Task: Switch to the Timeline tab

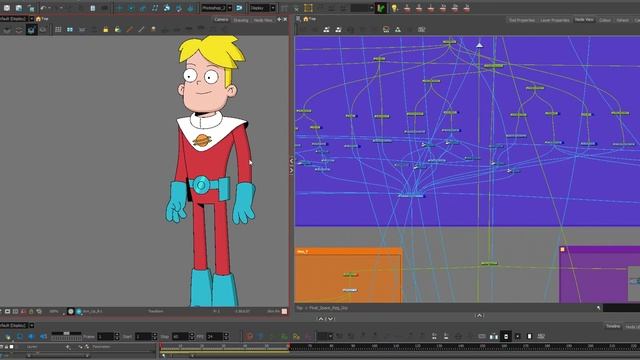Action: (x=613, y=326)
